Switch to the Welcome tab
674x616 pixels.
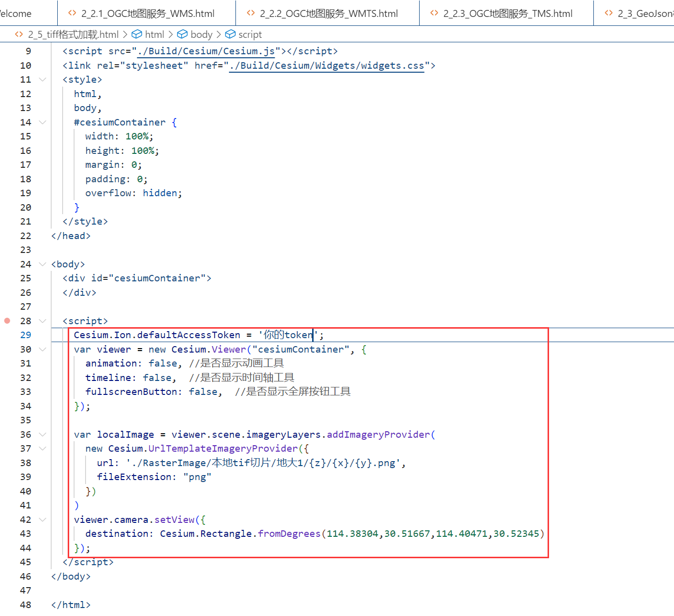[16, 13]
